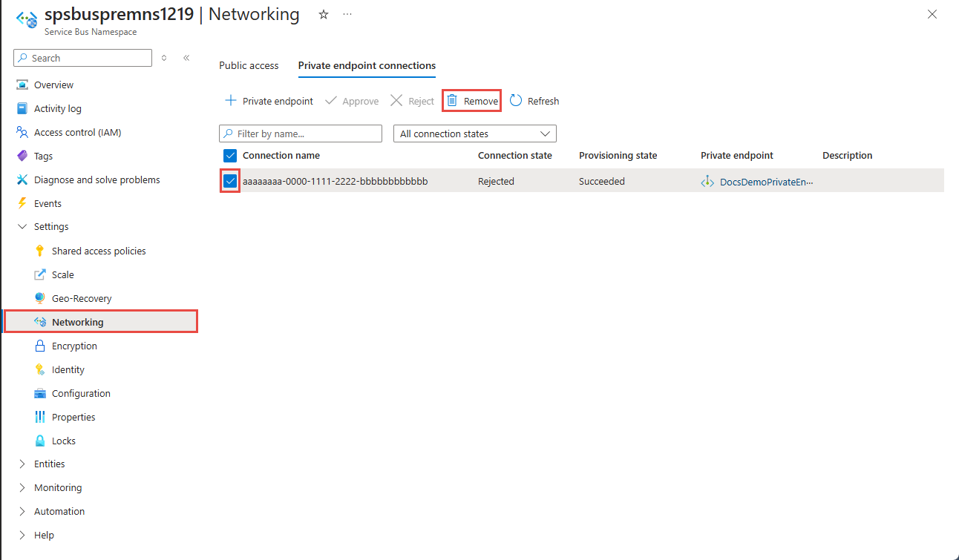959x560 pixels.
Task: Collapse the Settings section
Action: point(22,227)
